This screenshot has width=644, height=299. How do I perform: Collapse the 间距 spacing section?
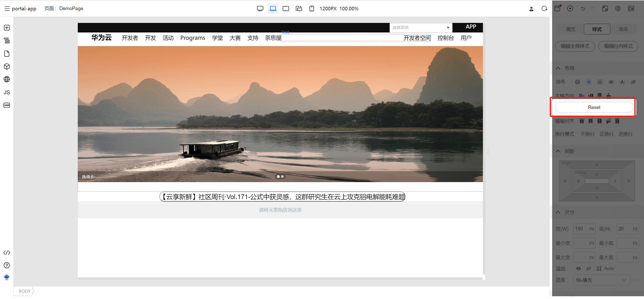point(558,151)
